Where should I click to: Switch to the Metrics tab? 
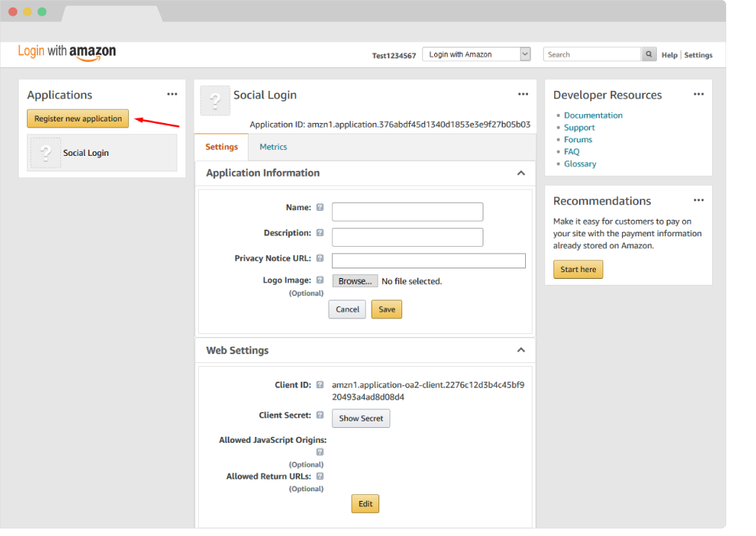coord(273,147)
